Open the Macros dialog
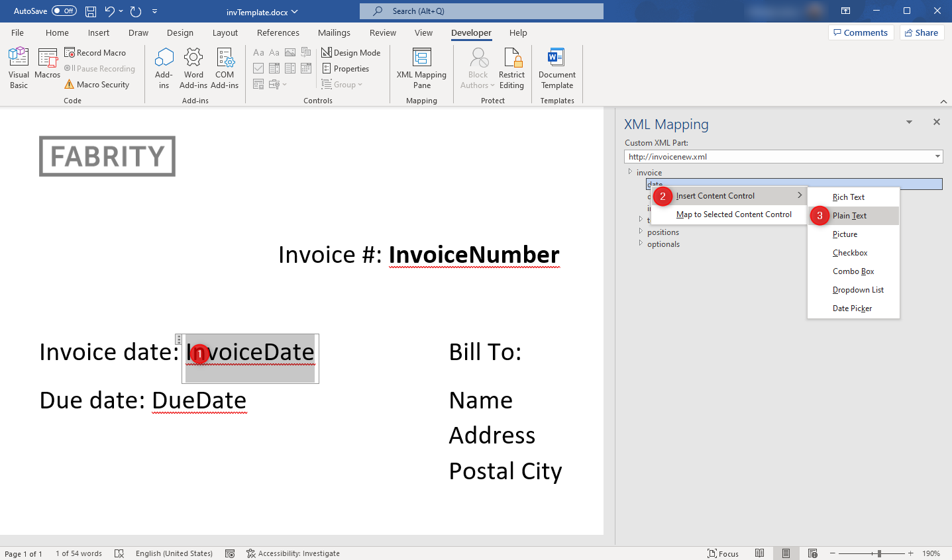This screenshot has width=952, height=560. click(x=48, y=64)
